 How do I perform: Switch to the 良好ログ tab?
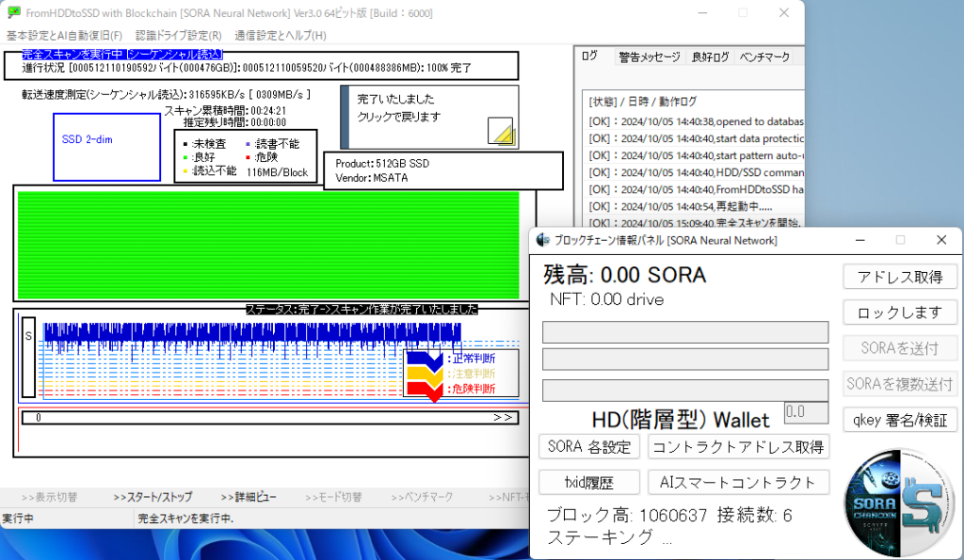click(x=710, y=57)
